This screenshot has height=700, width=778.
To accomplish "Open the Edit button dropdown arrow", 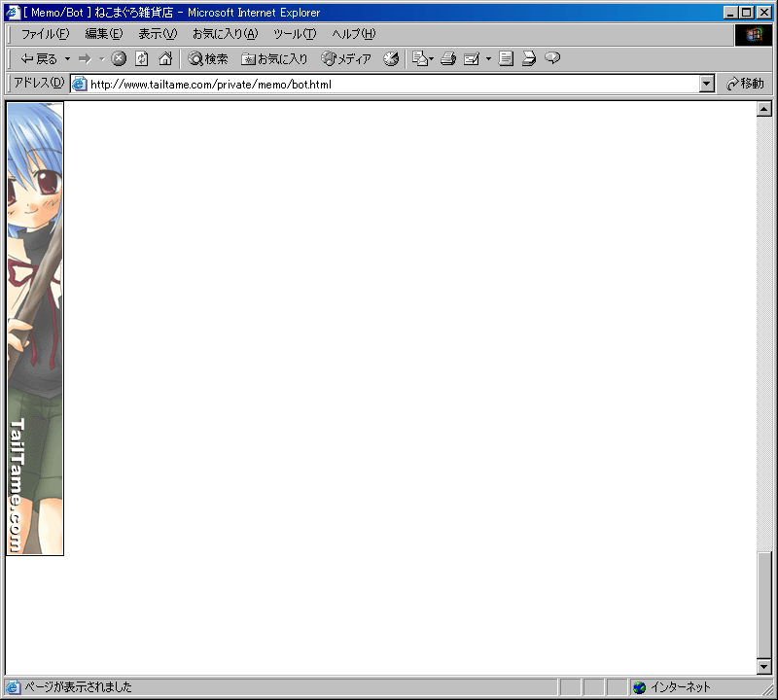I will coord(488,59).
